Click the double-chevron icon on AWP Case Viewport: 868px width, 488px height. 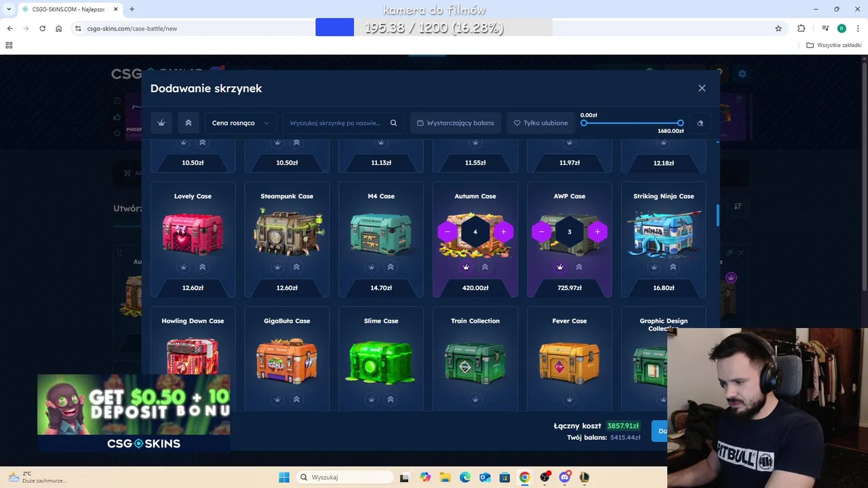[579, 267]
